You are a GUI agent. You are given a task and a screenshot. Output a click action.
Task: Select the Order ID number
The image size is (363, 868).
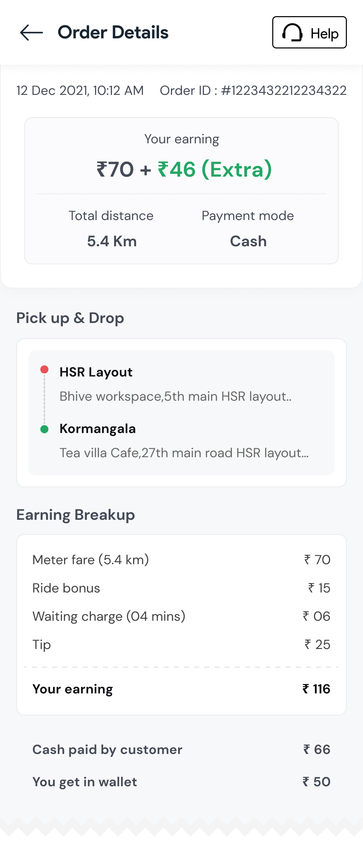pyautogui.click(x=284, y=91)
